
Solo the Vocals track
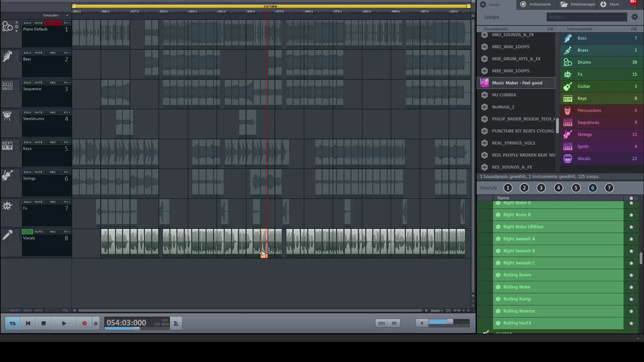28,232
